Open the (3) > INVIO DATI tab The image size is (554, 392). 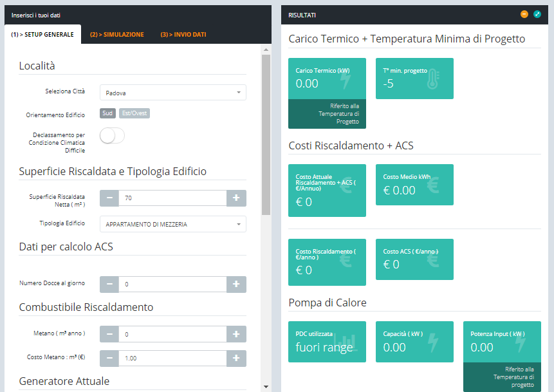click(x=183, y=35)
